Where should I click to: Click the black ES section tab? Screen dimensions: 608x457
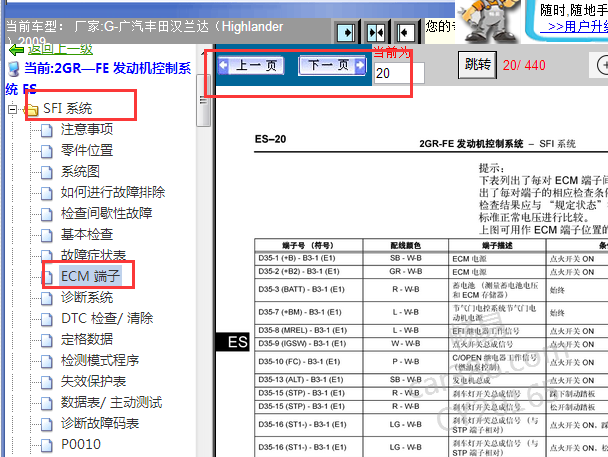click(233, 342)
